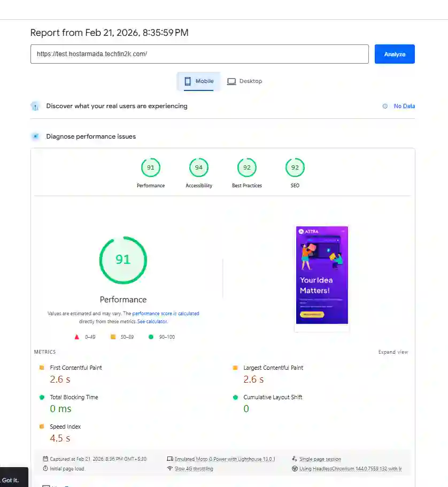Viewport: 448px width, 487px height.
Task: Click the real users experience icon
Action: pyautogui.click(x=35, y=106)
